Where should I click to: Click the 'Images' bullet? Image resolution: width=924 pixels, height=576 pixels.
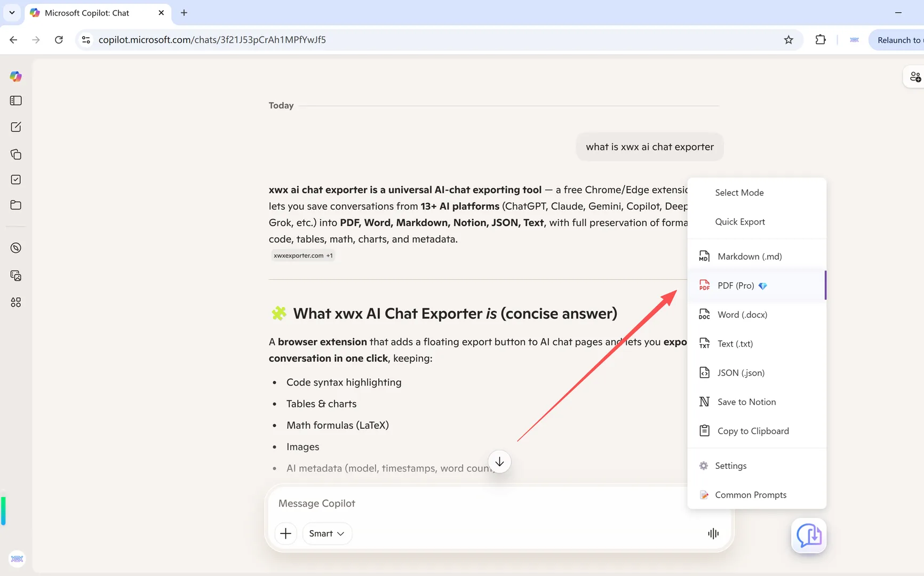(x=303, y=447)
